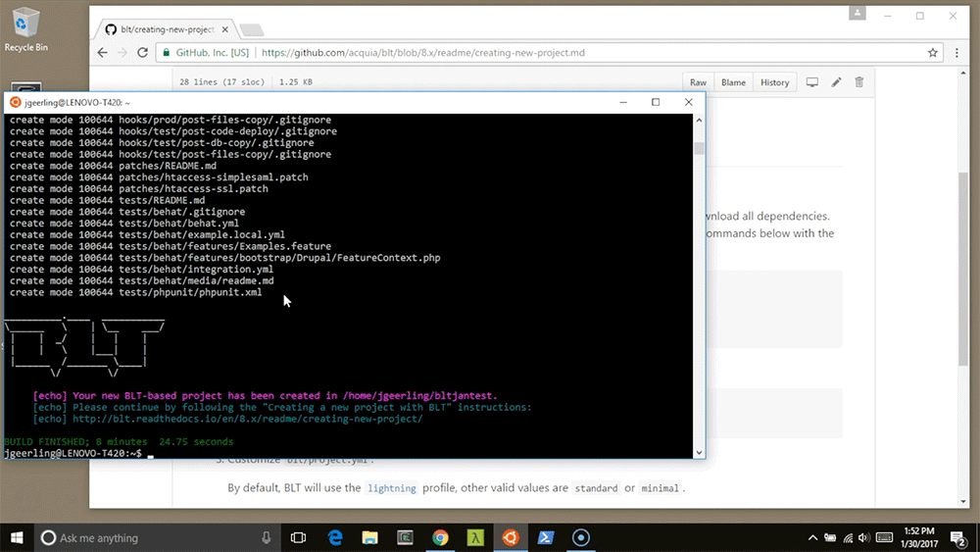Open the touch keyboard tray icon
Viewport: 980px width, 552px height.
884,537
